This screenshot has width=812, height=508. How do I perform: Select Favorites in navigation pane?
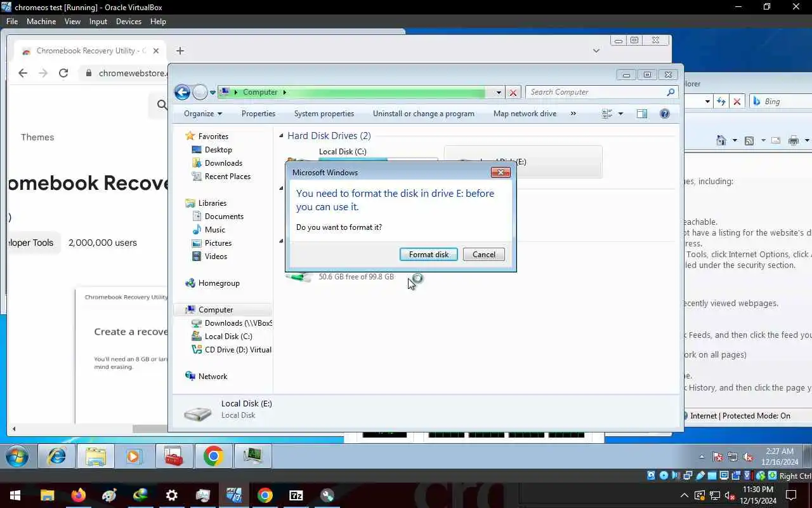tap(213, 137)
